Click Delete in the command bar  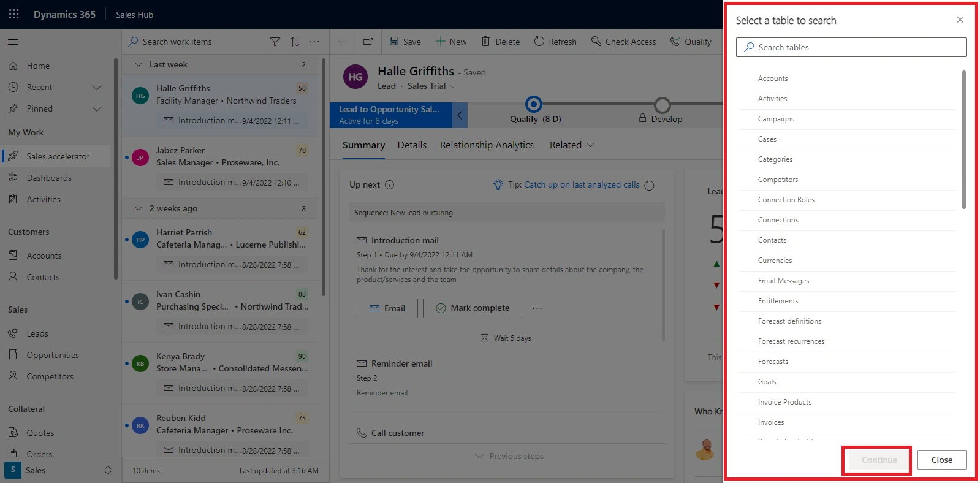(500, 42)
